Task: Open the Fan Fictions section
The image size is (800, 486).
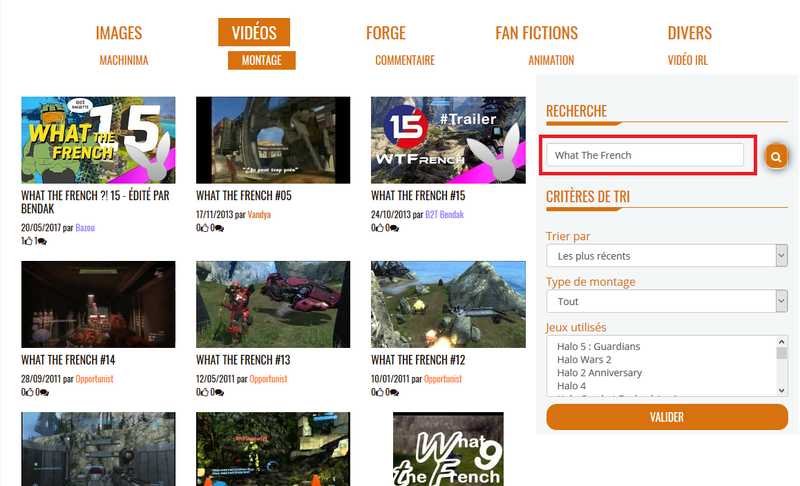Action: (537, 33)
